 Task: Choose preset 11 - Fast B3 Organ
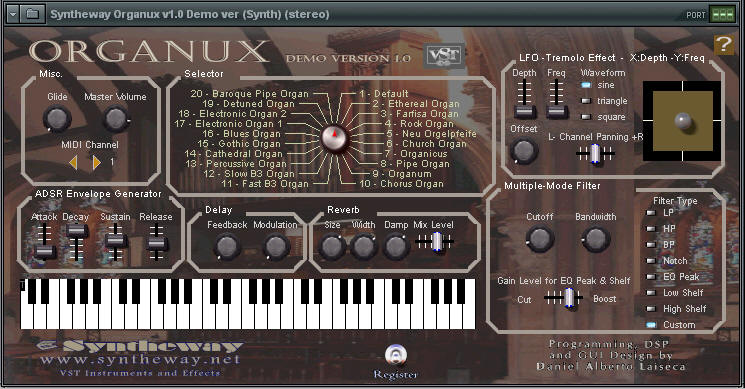click(265, 184)
